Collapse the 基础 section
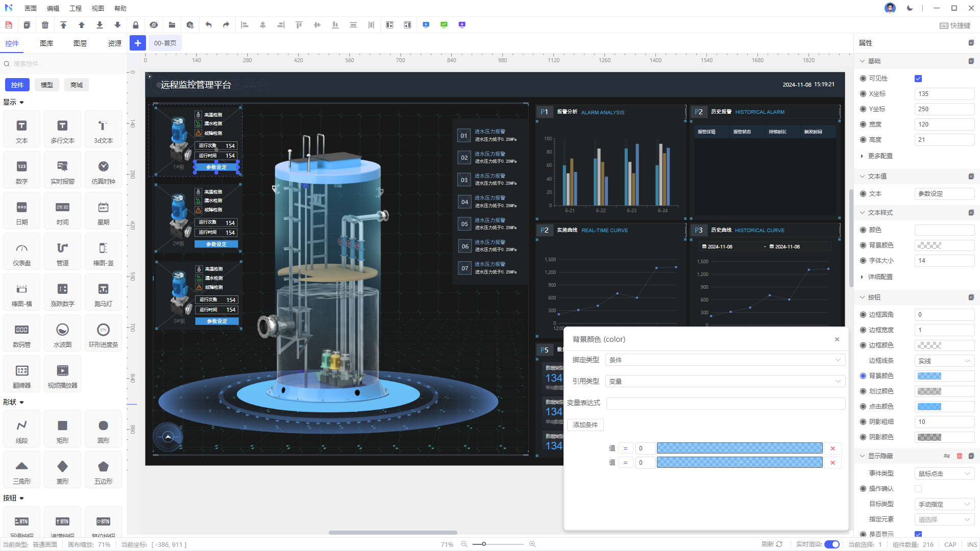The width and height of the screenshot is (980, 551). (x=863, y=61)
